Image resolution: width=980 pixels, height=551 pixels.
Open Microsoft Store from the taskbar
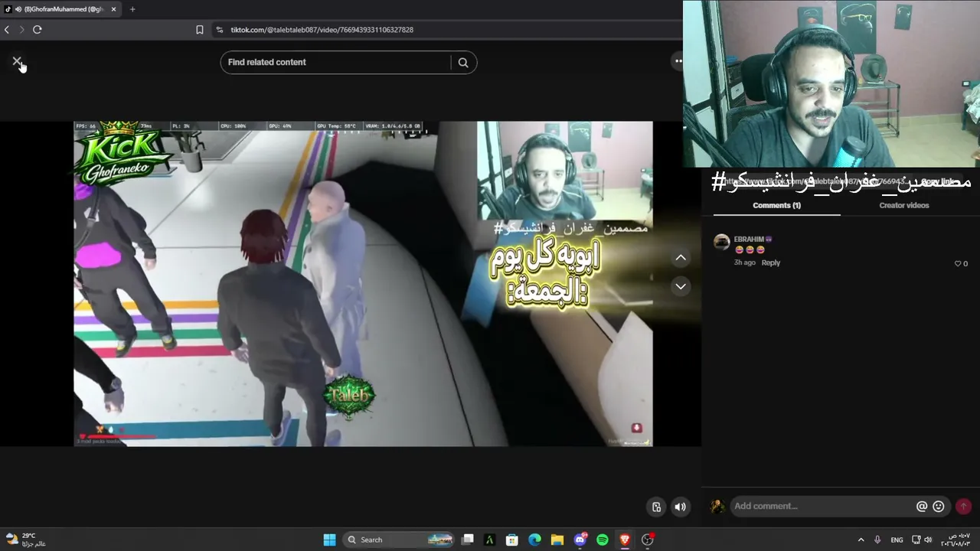512,540
